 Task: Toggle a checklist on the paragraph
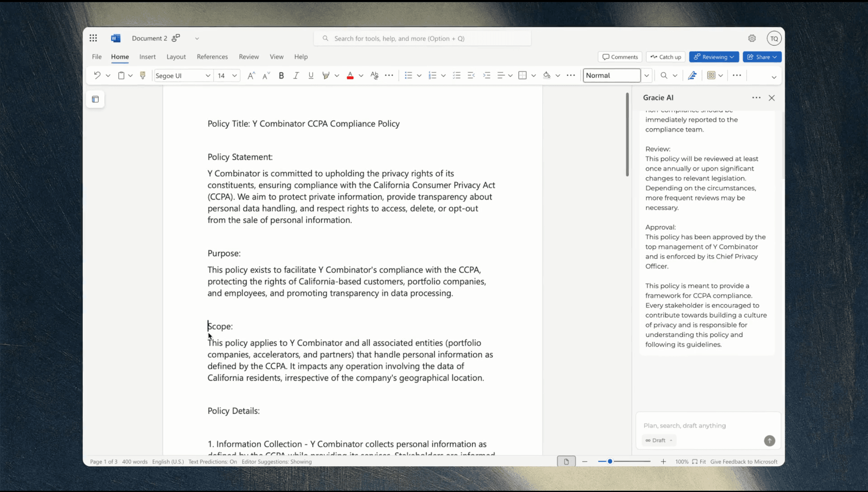pyautogui.click(x=457, y=76)
